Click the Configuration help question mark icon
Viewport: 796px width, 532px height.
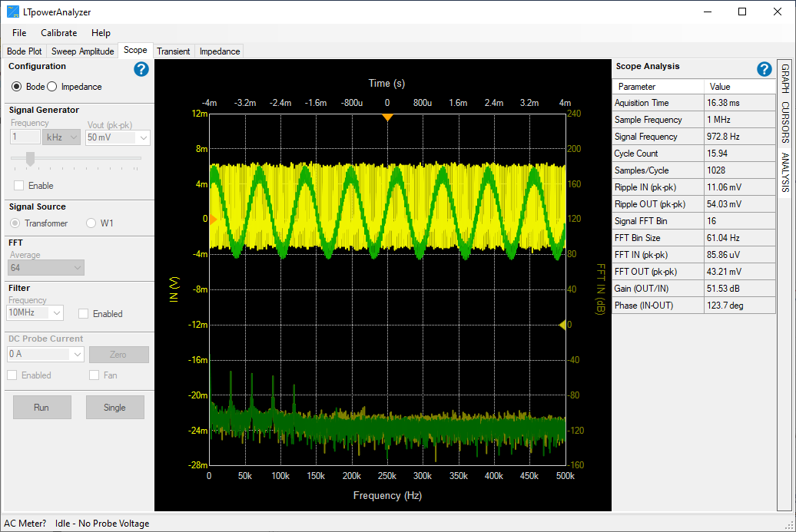(x=141, y=69)
